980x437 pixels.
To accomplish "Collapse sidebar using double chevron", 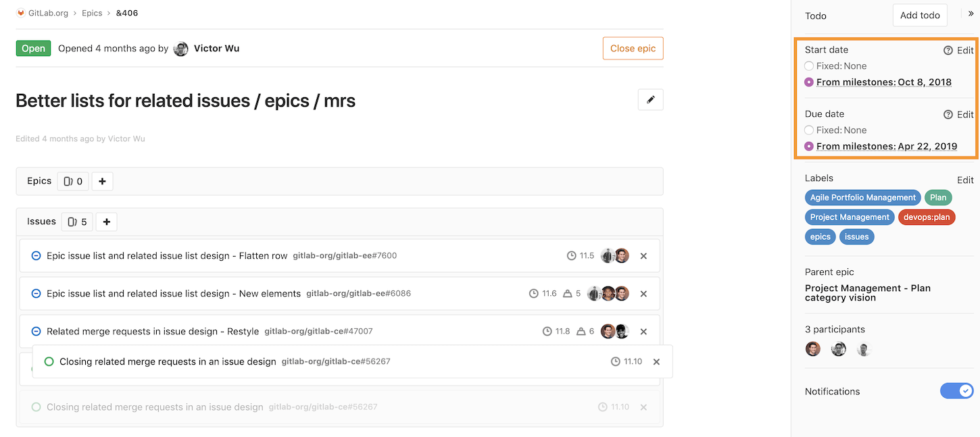I will [971, 14].
